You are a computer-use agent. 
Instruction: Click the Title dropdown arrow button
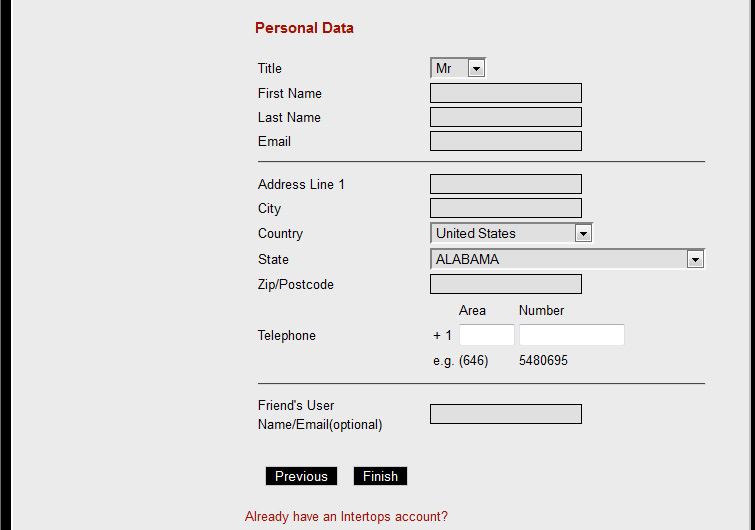pyautogui.click(x=476, y=68)
